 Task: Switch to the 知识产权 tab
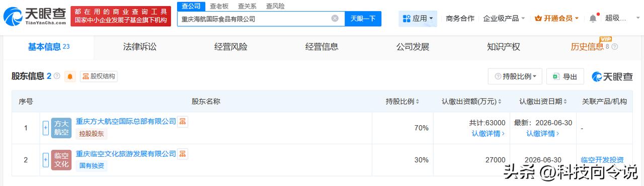tap(504, 47)
